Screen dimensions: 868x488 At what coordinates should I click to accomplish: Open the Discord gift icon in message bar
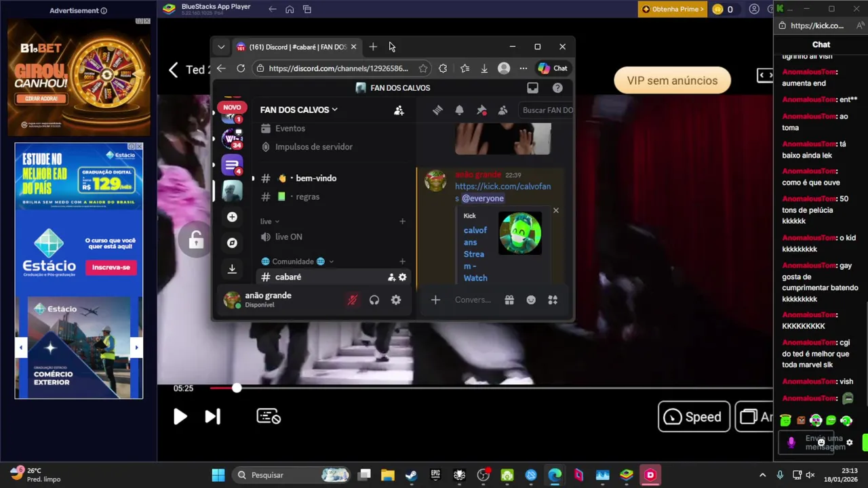coord(509,300)
